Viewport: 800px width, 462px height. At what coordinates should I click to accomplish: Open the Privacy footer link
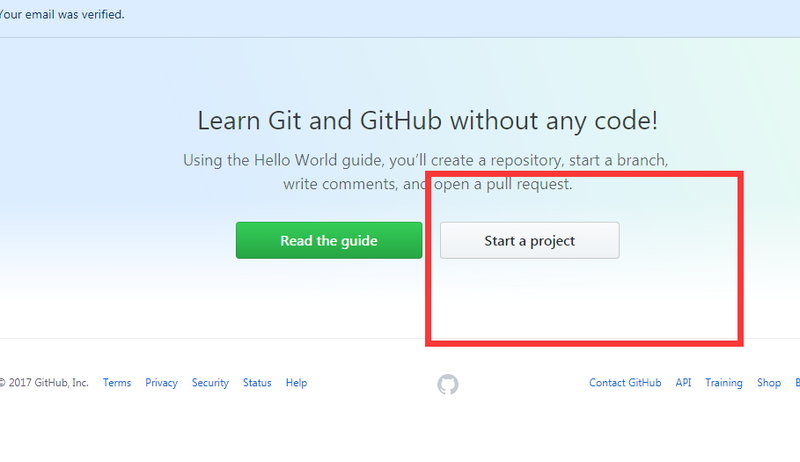coord(161,382)
